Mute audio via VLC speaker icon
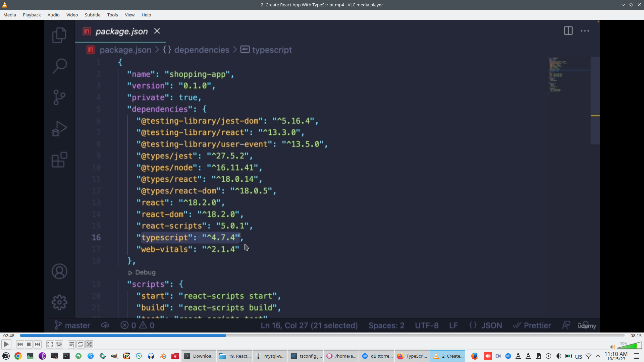Screen dimensions: 644x362 (x=612, y=347)
